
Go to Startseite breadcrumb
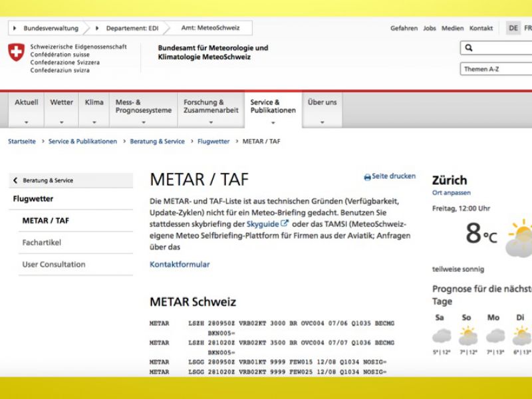tap(22, 141)
